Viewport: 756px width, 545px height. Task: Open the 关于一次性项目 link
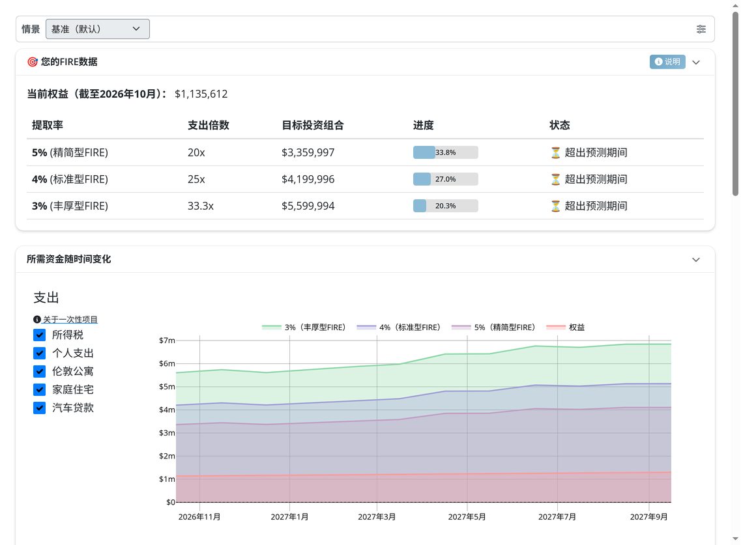[70, 320]
